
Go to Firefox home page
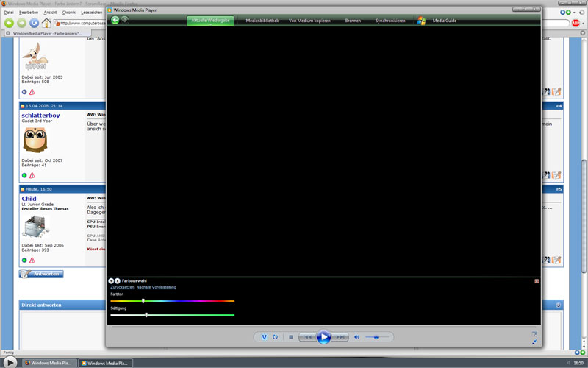tap(46, 23)
